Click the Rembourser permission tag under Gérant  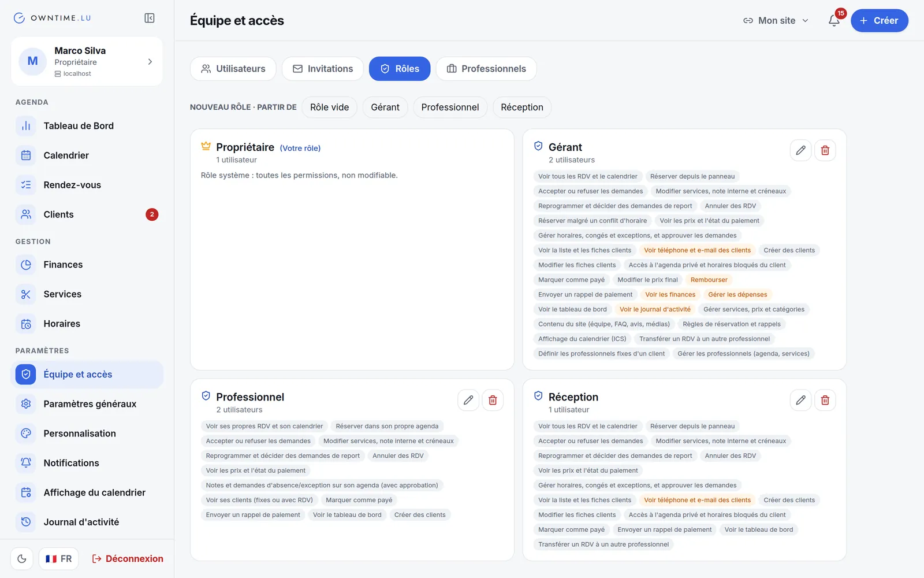pyautogui.click(x=709, y=280)
